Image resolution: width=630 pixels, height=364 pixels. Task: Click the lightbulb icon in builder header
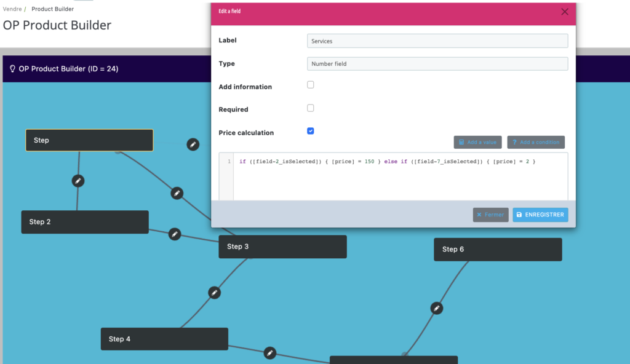12,69
